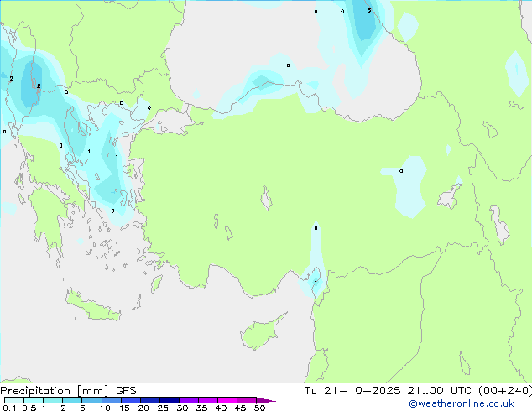Click the legend label '25'
This screenshot has height=411, width=532.
pos(163,408)
